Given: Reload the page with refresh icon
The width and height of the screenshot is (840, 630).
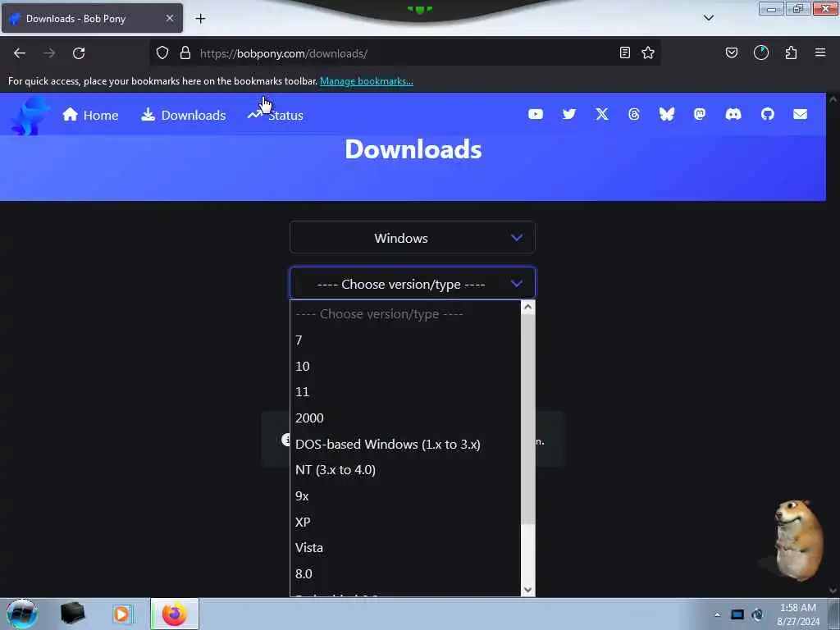Looking at the screenshot, I should (79, 53).
